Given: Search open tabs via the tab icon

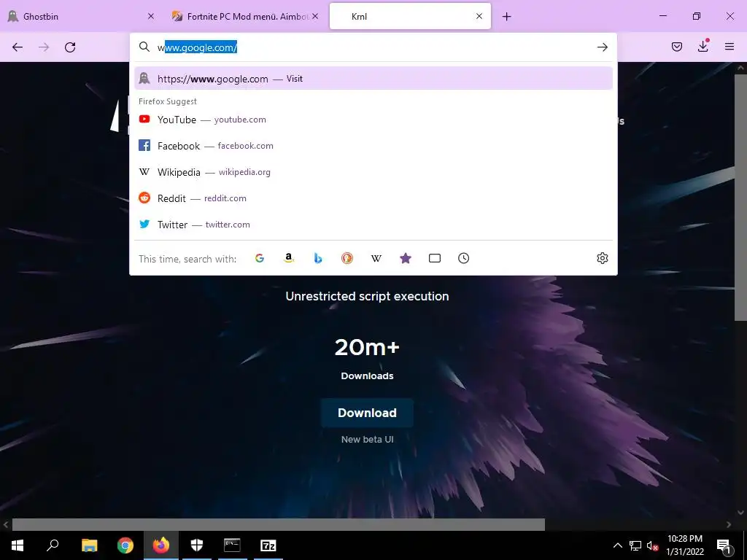Looking at the screenshot, I should (x=435, y=258).
